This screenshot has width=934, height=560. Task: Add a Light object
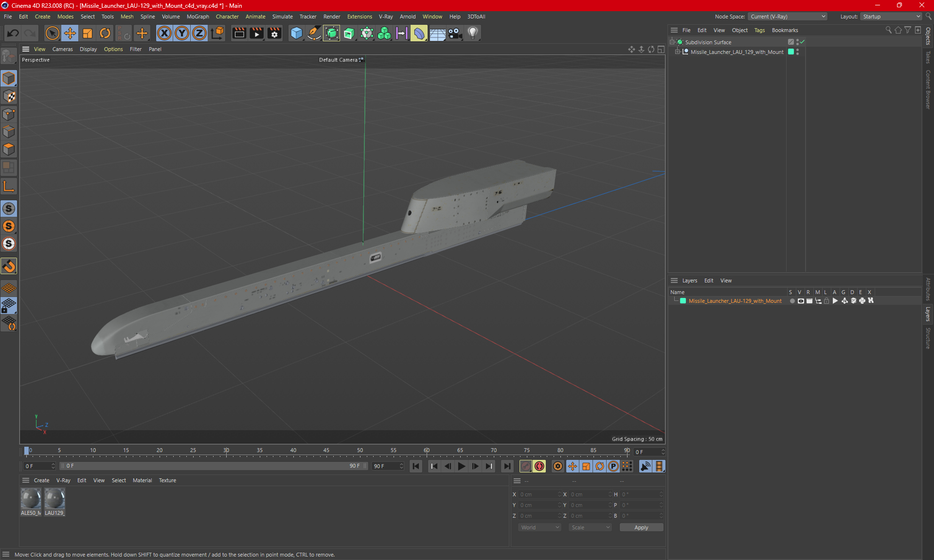(473, 33)
